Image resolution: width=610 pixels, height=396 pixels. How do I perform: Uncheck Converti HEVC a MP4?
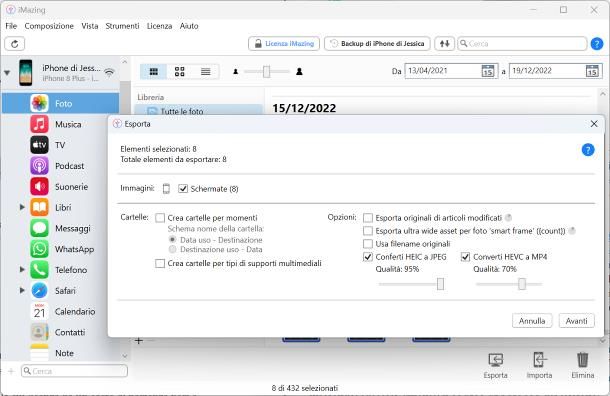pos(465,257)
